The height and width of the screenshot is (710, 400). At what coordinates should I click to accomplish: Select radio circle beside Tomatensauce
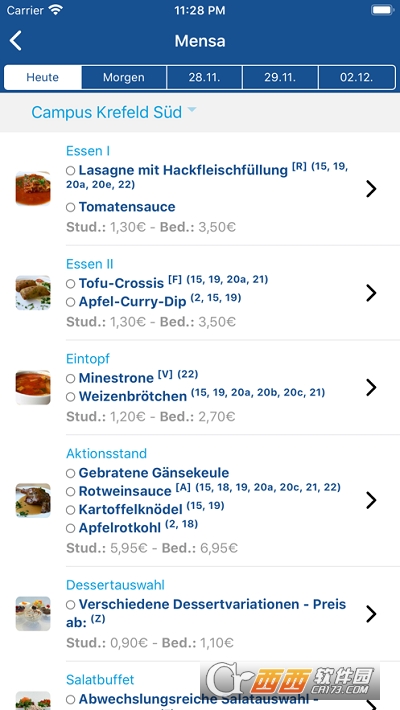point(70,207)
